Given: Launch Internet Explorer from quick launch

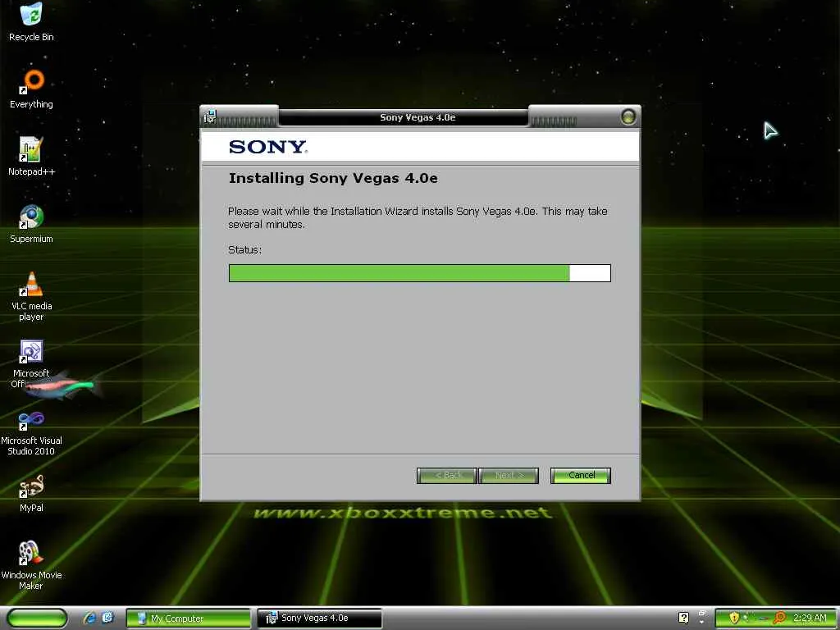Looking at the screenshot, I should point(89,619).
